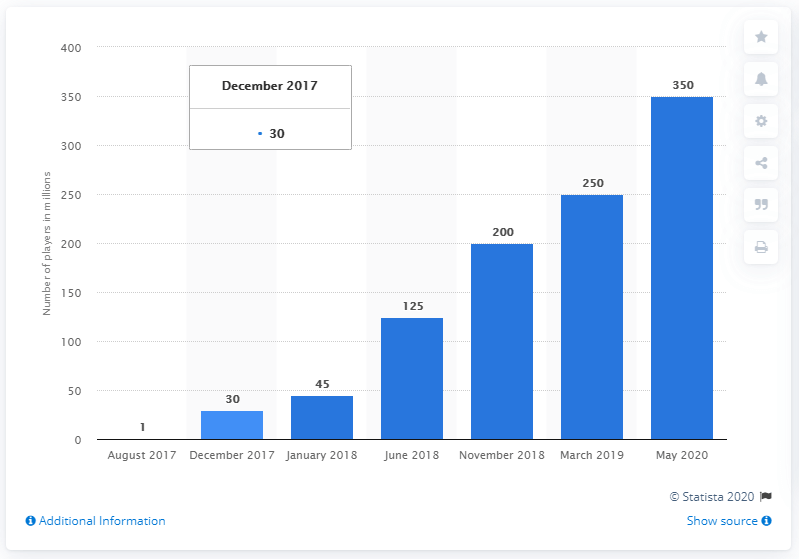
Task: Select the January 2018 bar
Action: 322,417
